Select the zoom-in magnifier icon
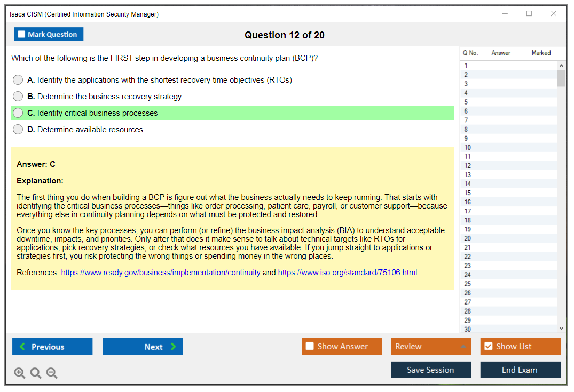 tap(20, 373)
